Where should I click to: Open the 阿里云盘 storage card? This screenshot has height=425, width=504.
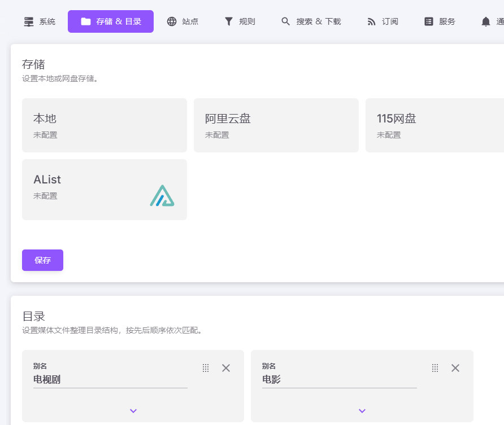(276, 125)
